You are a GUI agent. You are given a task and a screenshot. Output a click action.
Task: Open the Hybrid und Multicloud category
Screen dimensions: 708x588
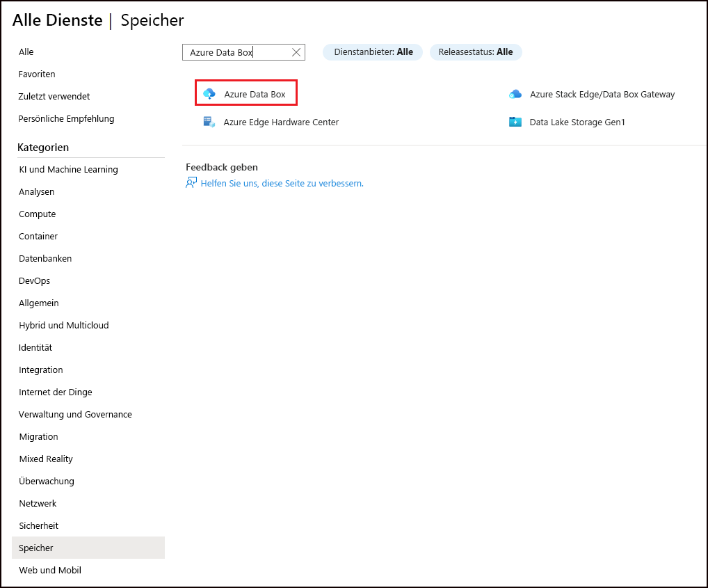[64, 325]
